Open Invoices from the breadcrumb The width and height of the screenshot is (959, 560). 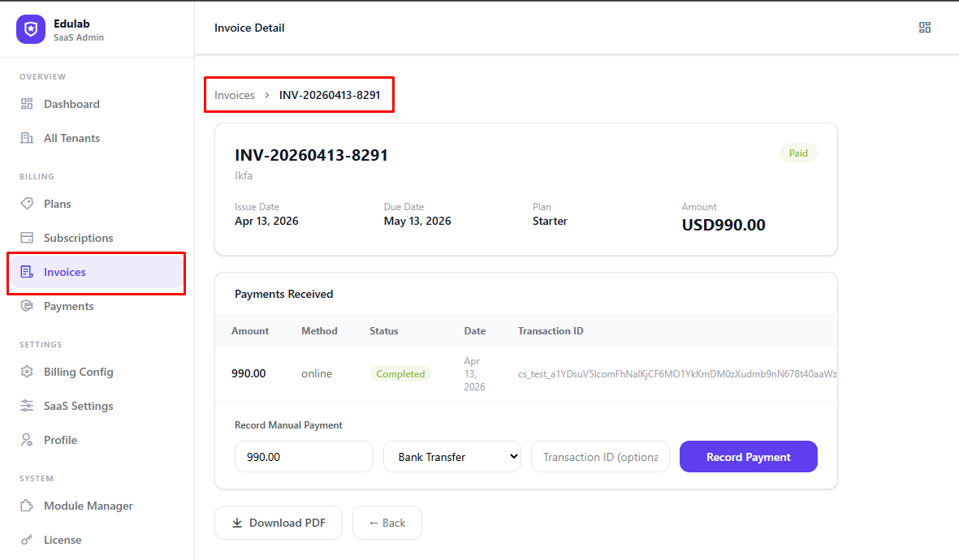coord(234,94)
